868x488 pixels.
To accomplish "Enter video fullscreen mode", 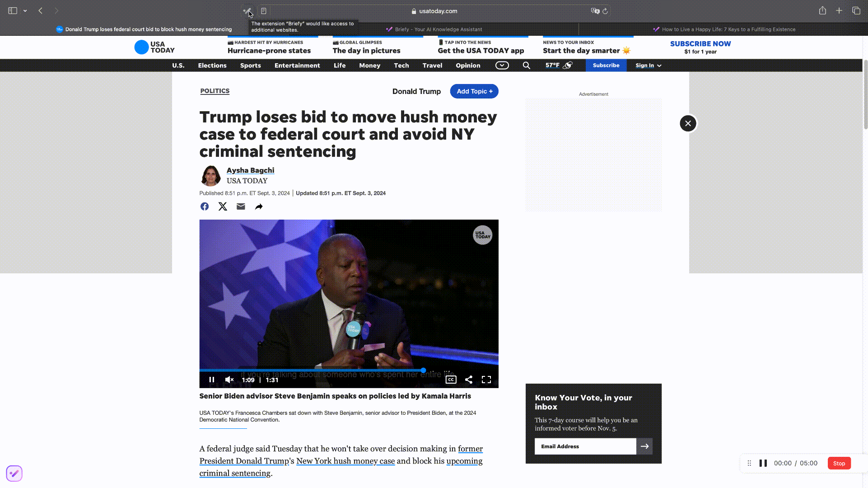I will [486, 380].
